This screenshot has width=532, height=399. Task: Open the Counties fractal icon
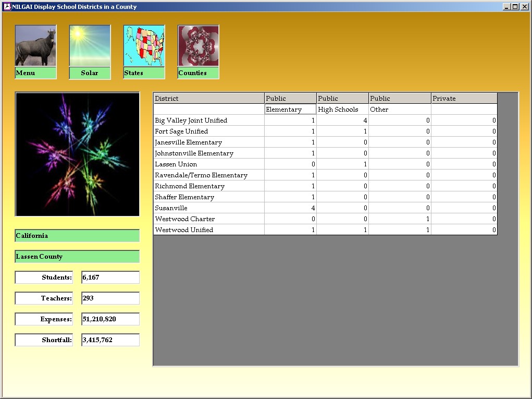198,46
